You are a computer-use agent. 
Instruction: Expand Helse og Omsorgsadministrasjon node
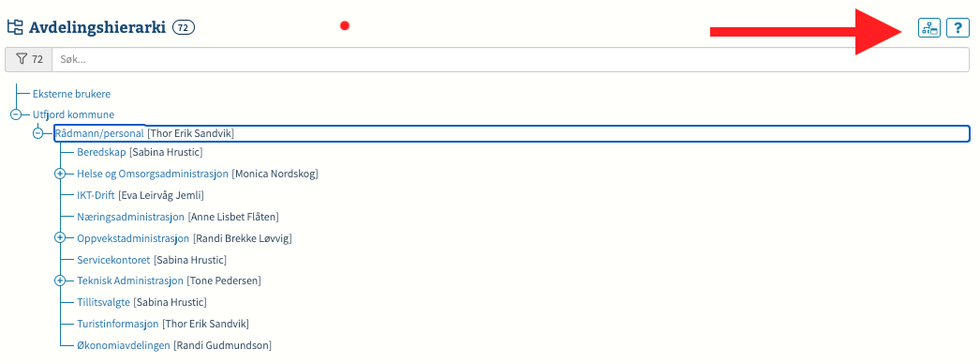pos(60,174)
